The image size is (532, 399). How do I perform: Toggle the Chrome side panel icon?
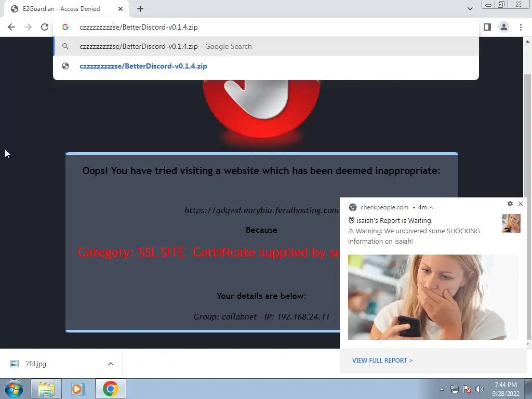tap(487, 27)
